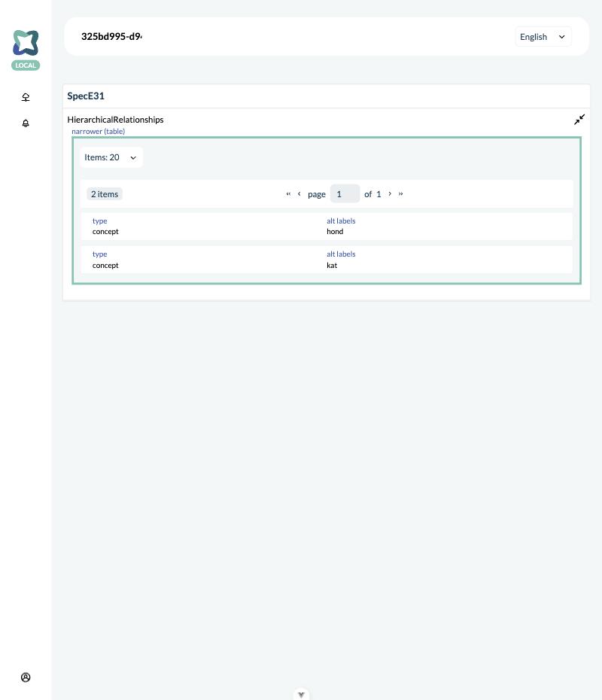This screenshot has height=700, width=602.
Task: Click the app logo in the sidebar
Action: click(26, 43)
